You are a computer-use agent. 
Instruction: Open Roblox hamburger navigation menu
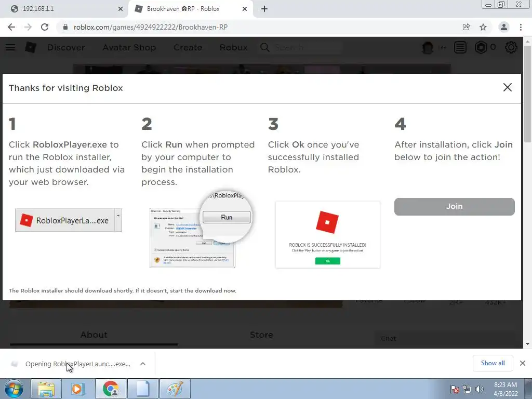(10, 47)
